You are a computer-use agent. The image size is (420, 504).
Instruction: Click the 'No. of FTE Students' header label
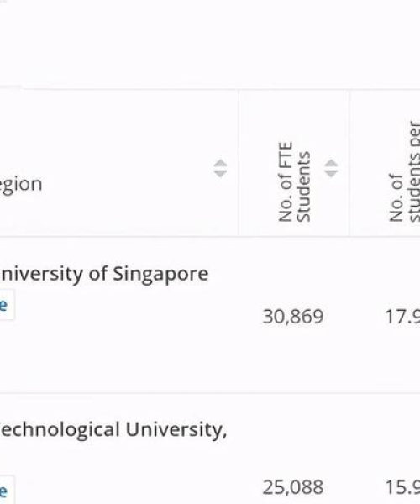295,182
